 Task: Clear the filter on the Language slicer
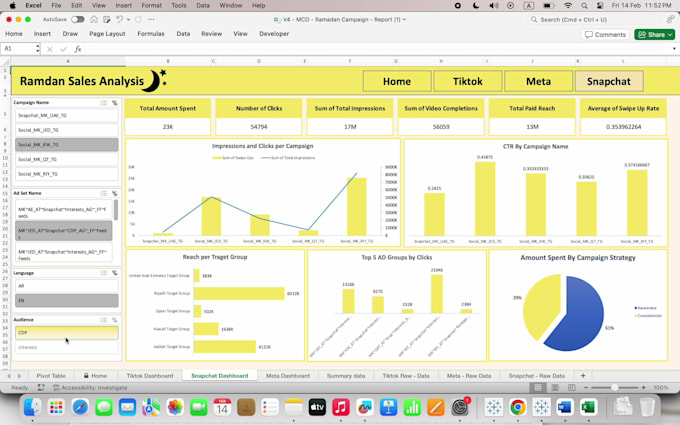pos(114,273)
